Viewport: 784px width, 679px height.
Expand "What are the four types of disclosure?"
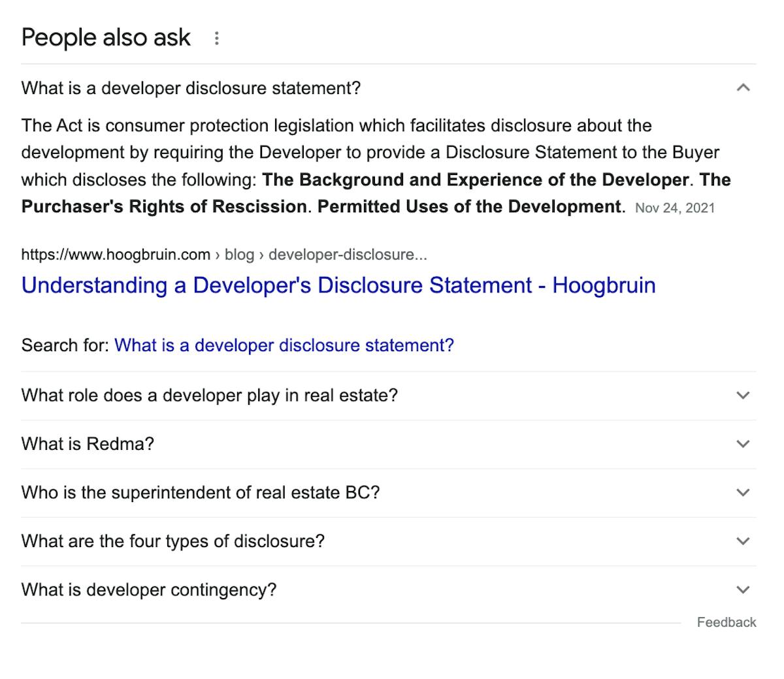coord(742,541)
